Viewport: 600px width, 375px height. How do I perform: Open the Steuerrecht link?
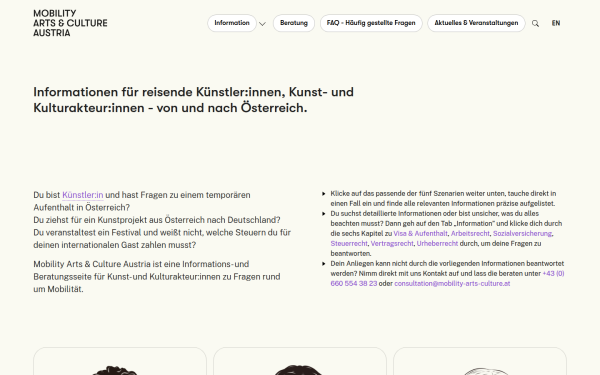pyautogui.click(x=349, y=243)
